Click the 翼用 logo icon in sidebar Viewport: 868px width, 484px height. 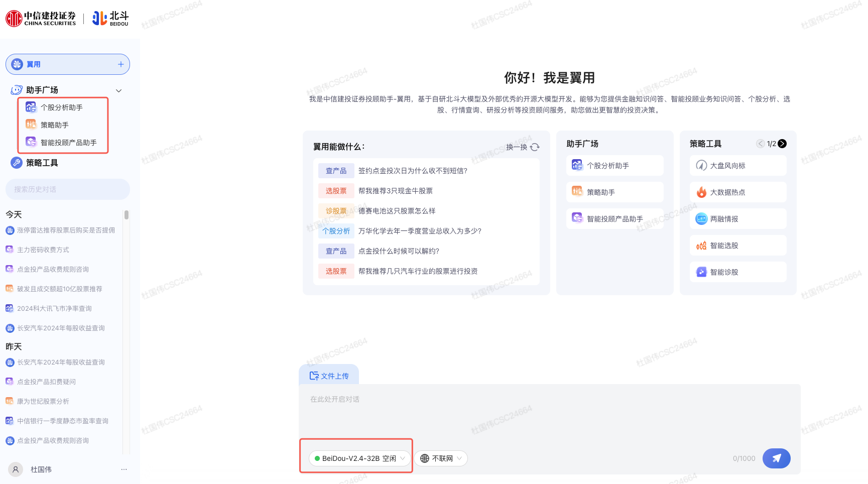click(17, 64)
